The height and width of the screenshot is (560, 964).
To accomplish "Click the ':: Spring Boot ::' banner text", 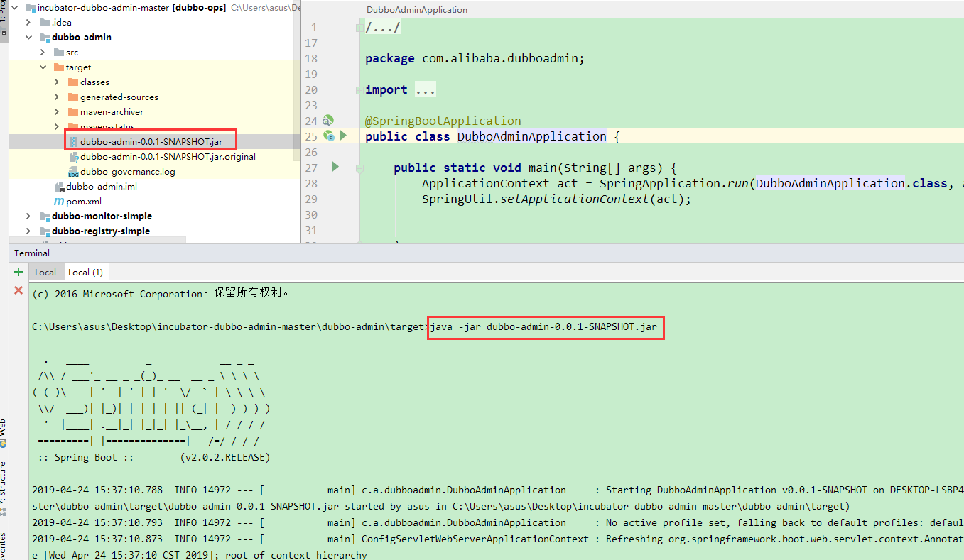I will [86, 458].
